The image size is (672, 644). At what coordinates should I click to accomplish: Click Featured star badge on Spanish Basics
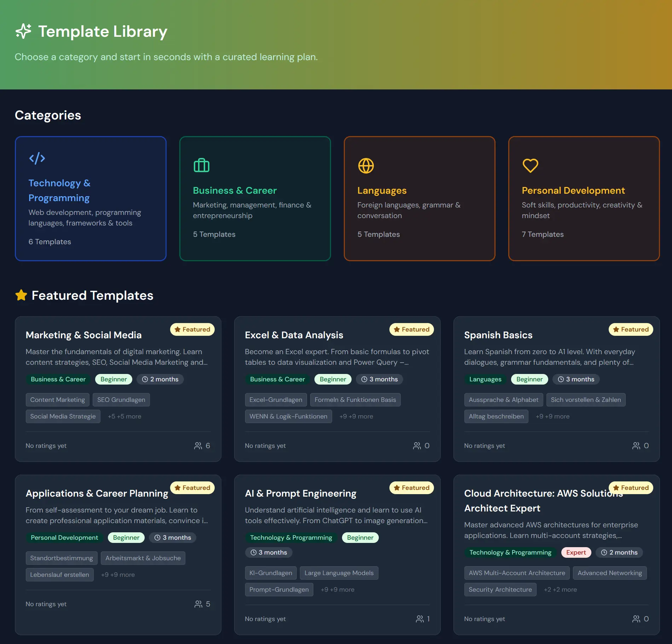click(x=631, y=329)
